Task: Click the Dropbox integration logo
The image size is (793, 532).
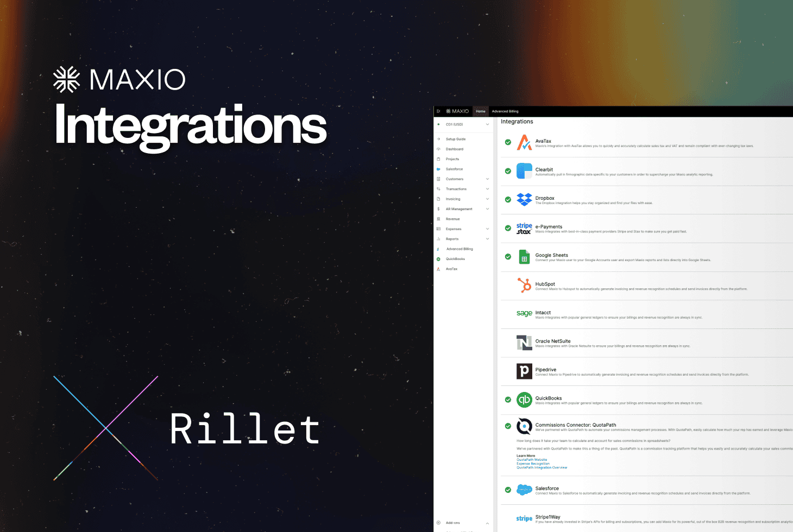Action: click(x=524, y=199)
